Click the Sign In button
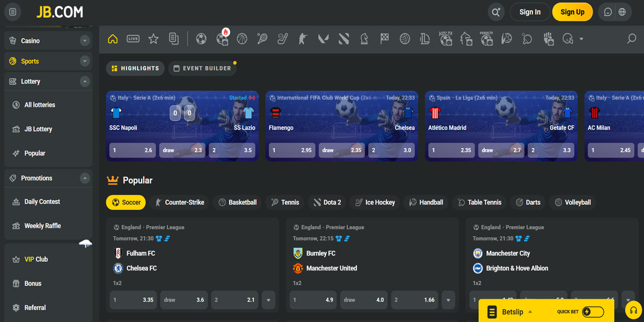This screenshot has width=644, height=322. (530, 12)
